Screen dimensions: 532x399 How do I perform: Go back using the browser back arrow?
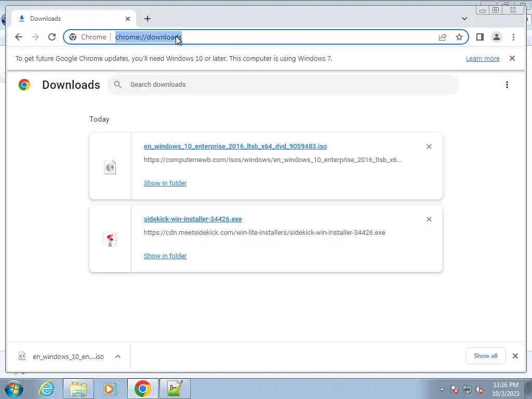point(19,37)
